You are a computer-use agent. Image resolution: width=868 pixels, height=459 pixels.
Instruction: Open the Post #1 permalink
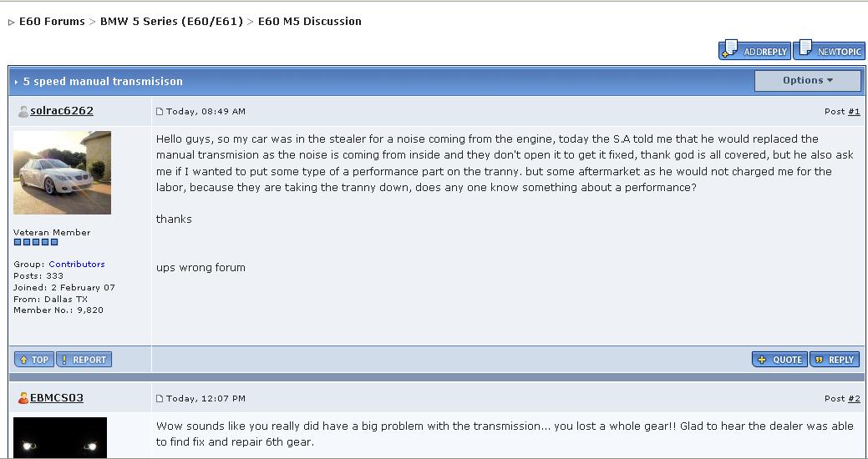tap(854, 112)
